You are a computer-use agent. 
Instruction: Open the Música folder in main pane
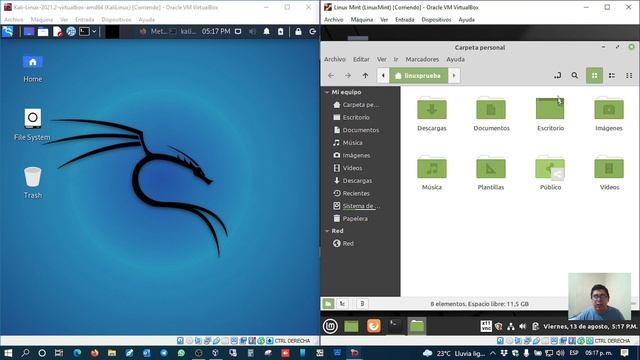click(x=432, y=173)
